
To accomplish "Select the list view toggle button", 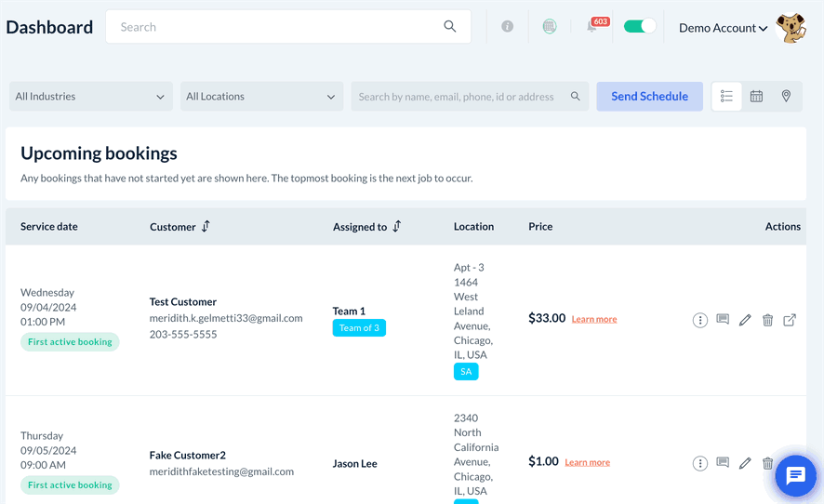I will [726, 97].
